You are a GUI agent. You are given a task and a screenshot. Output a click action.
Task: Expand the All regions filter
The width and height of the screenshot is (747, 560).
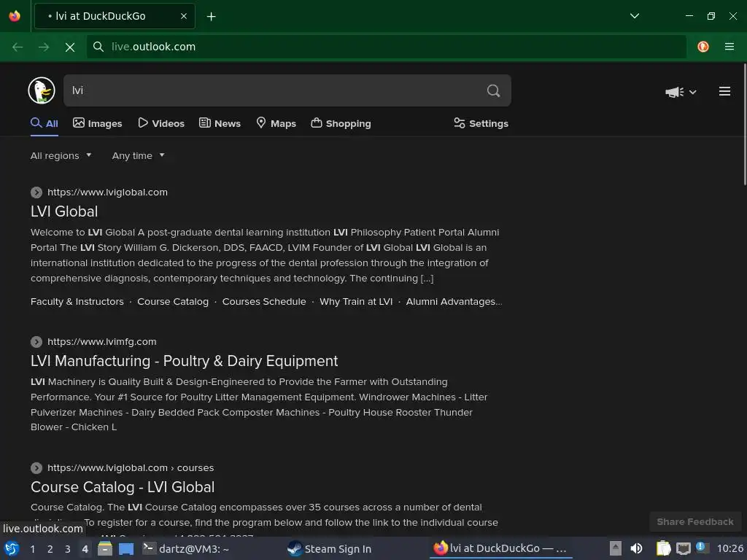click(x=61, y=156)
